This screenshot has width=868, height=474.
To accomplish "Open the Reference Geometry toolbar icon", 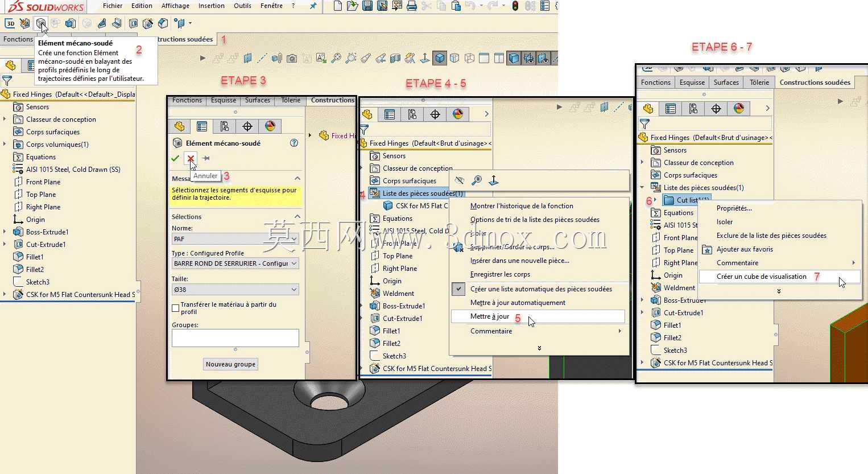I will [x=179, y=23].
